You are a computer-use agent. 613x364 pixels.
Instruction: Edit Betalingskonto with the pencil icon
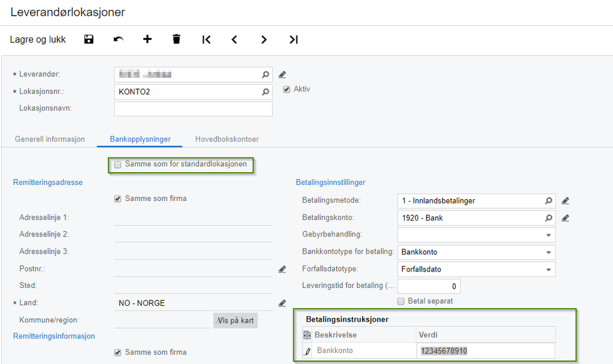pos(565,218)
